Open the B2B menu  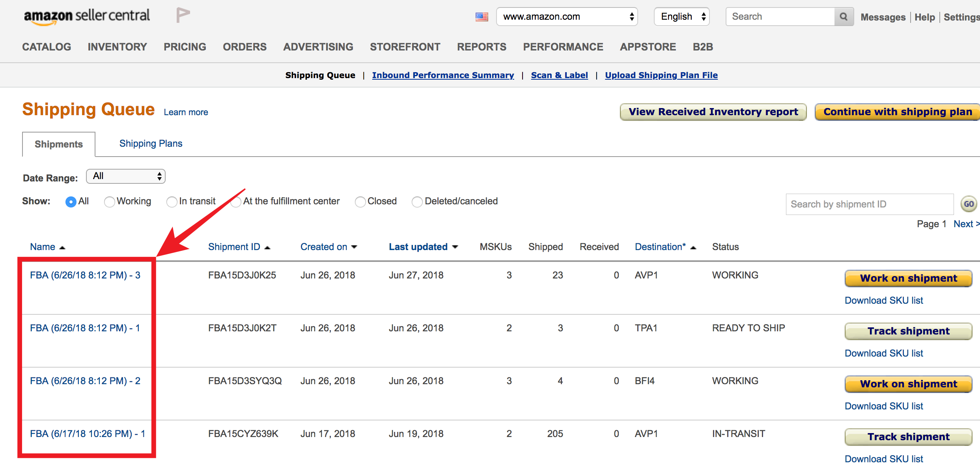pos(703,47)
